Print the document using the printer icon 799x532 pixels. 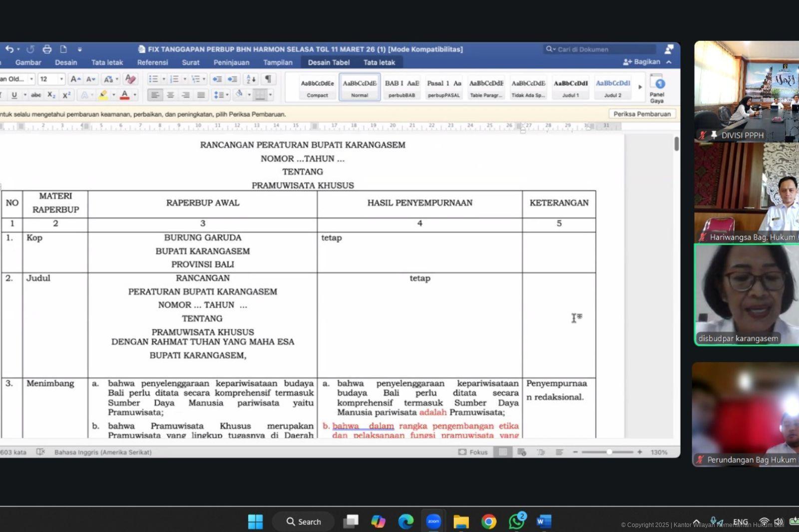pyautogui.click(x=47, y=49)
